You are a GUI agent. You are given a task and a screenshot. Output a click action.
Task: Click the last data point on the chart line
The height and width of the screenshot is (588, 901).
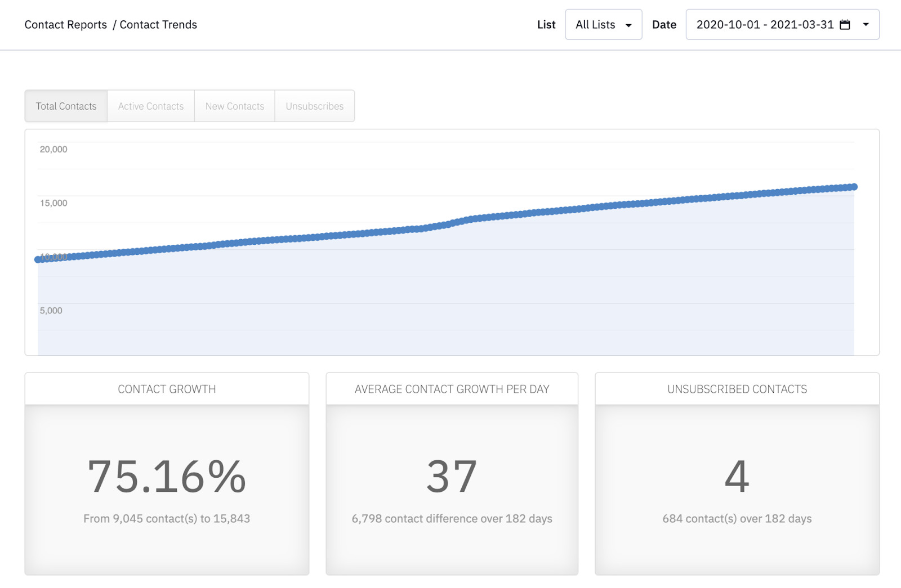click(854, 187)
